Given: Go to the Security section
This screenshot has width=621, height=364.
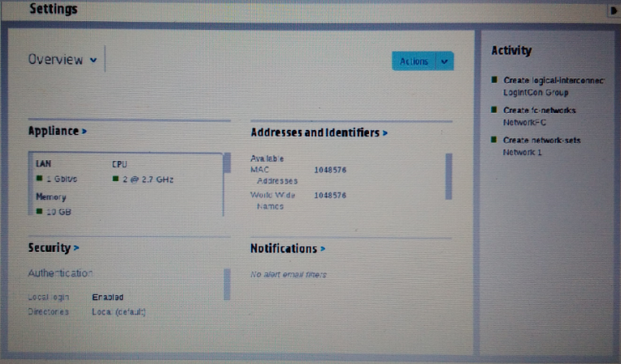Looking at the screenshot, I should click(54, 248).
